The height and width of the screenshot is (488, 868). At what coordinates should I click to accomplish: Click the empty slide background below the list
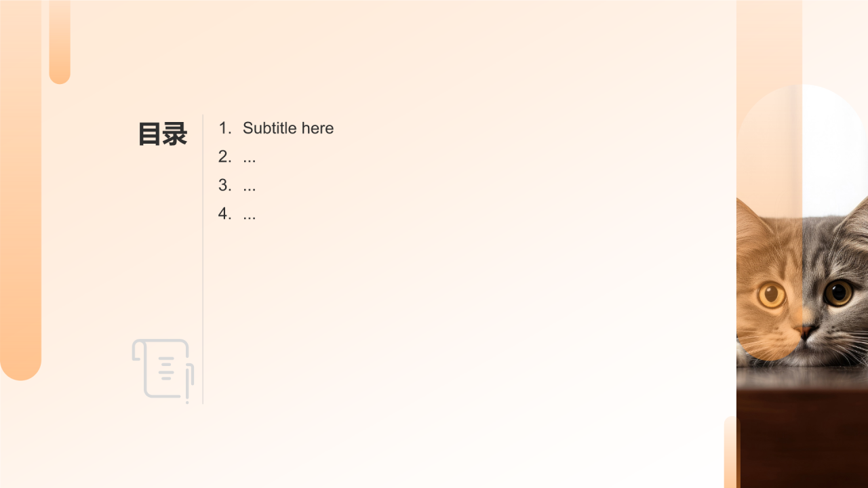(441, 339)
